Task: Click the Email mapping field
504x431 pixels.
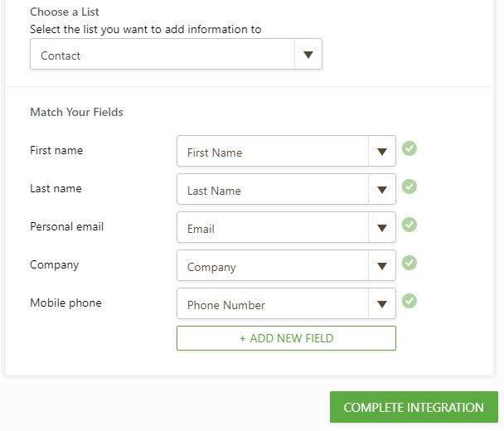Action: [272, 229]
